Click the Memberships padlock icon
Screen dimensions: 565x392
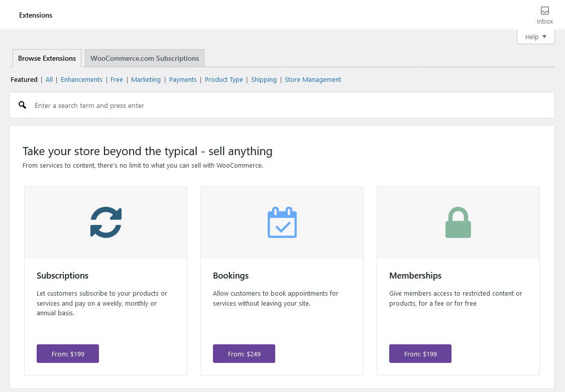click(x=458, y=222)
